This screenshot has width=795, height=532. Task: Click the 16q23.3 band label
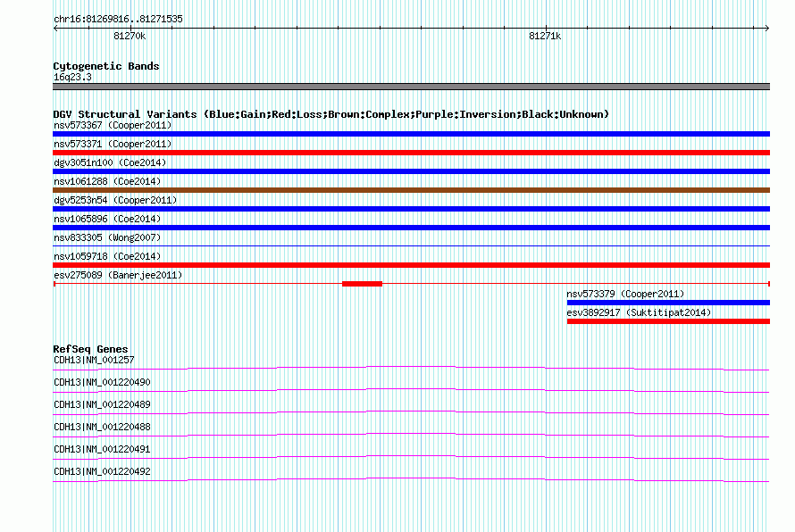pos(72,77)
